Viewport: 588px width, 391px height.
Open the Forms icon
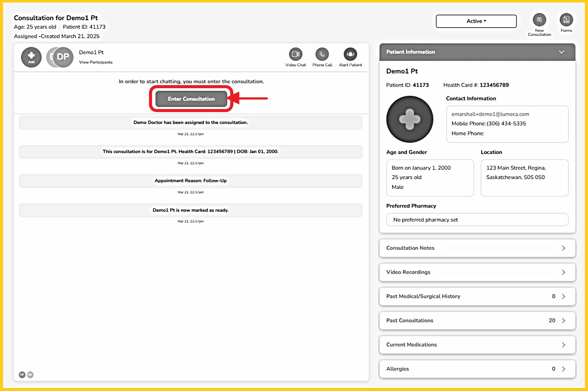pyautogui.click(x=566, y=20)
